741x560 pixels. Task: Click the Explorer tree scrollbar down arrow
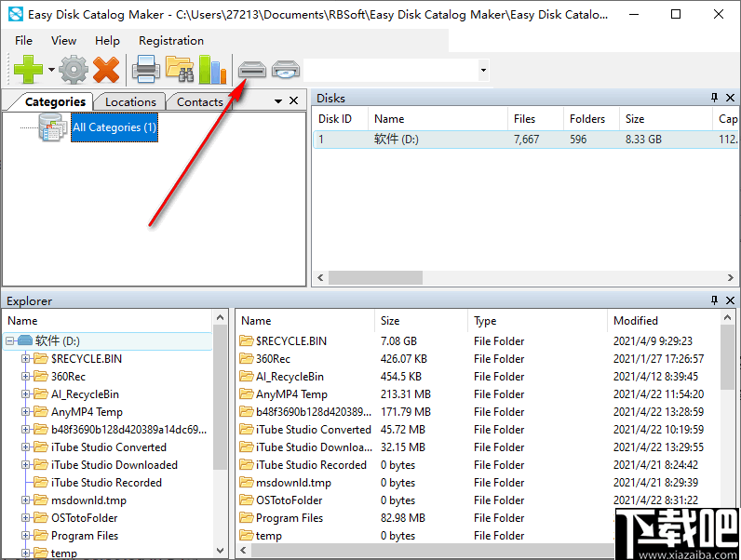pyautogui.click(x=220, y=550)
